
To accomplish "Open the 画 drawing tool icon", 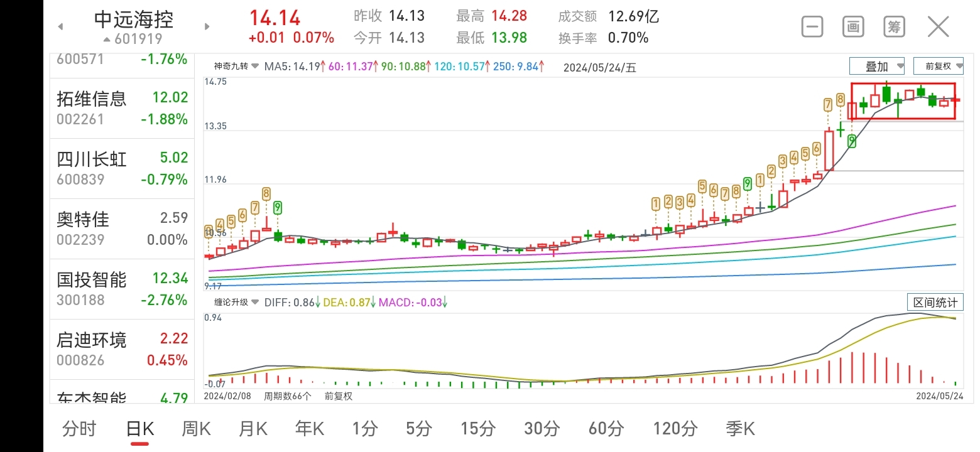I will 852,27.
